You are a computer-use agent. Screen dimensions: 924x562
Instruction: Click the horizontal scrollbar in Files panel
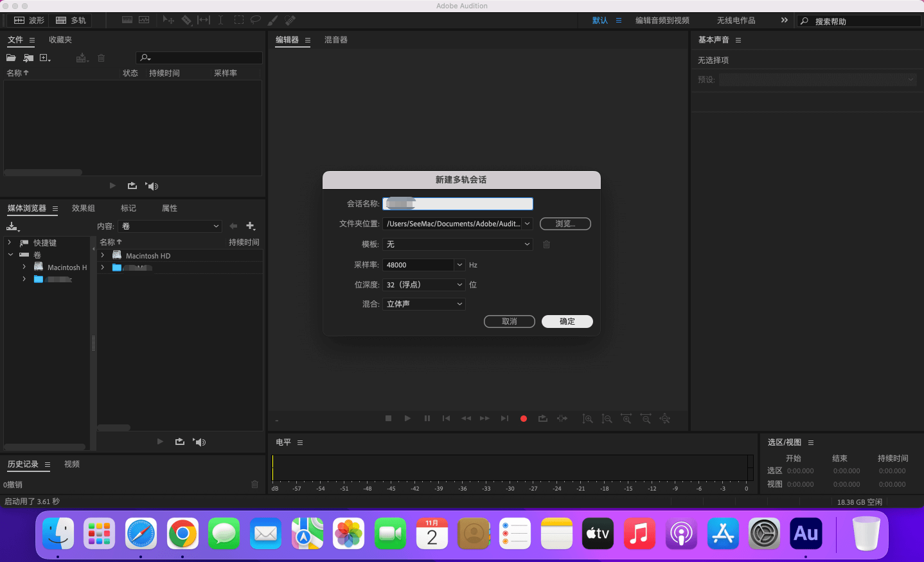click(x=43, y=172)
